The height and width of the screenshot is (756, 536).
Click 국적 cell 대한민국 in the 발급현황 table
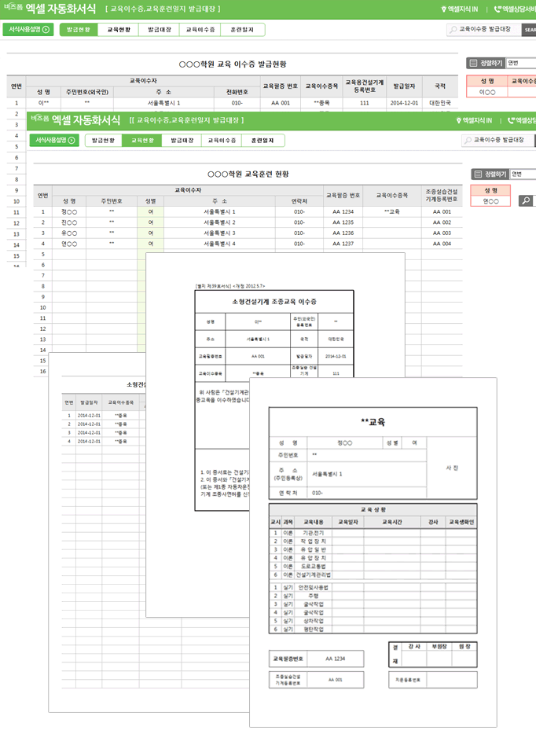click(440, 103)
